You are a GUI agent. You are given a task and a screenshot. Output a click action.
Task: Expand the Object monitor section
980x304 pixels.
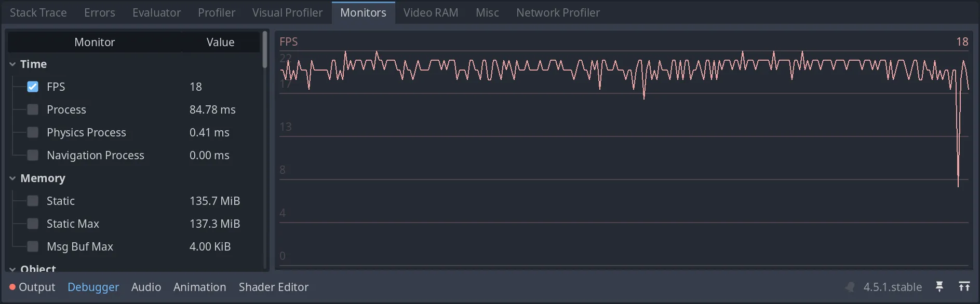(x=12, y=269)
